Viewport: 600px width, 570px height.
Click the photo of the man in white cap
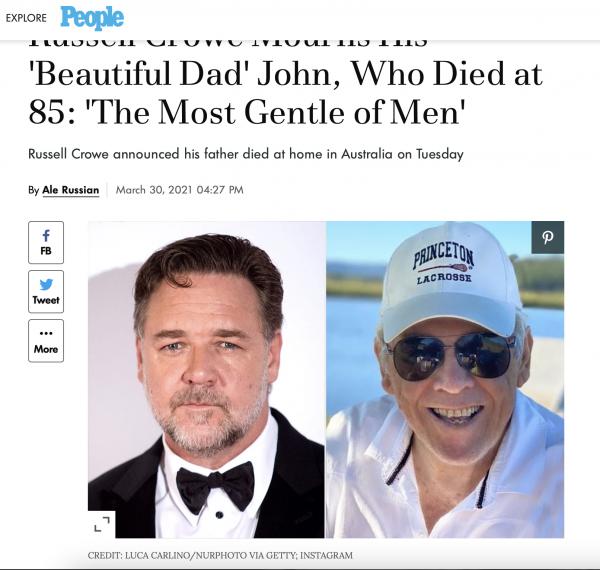445,379
